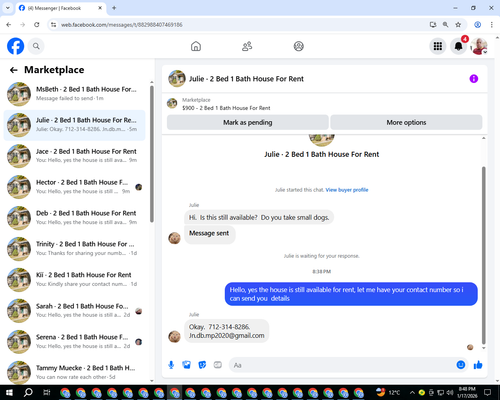Select Julie conversation in list
This screenshot has width=500, height=400.
(75, 125)
